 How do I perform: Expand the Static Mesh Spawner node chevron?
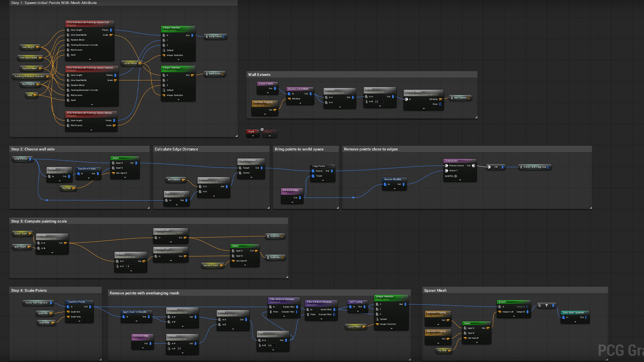[575, 322]
